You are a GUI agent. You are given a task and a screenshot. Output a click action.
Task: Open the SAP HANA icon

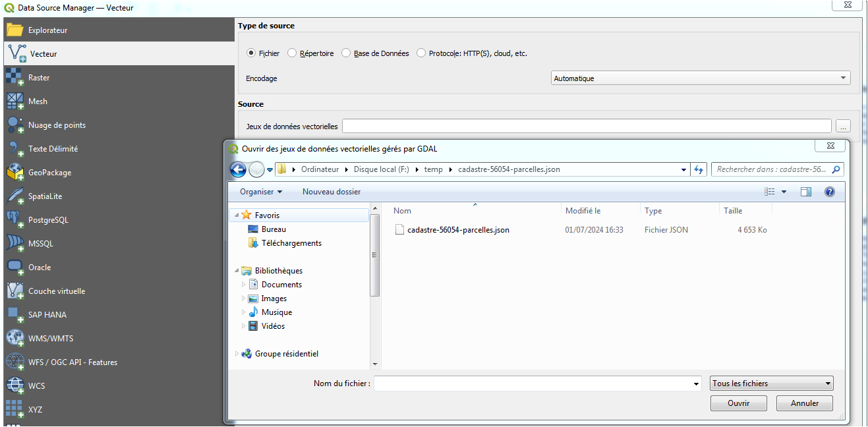(15, 315)
